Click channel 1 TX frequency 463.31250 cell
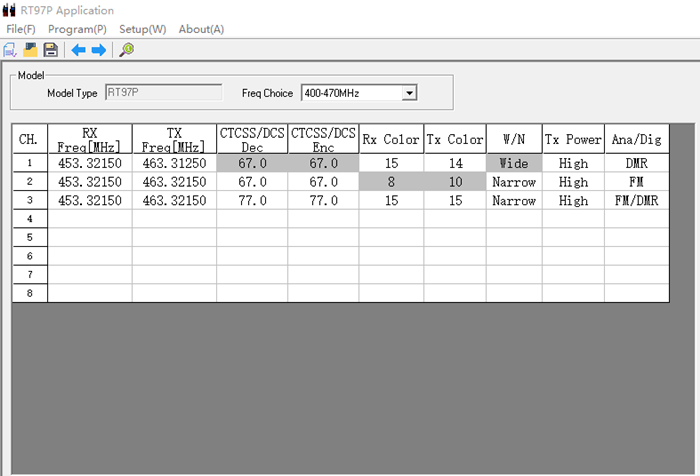 174,163
